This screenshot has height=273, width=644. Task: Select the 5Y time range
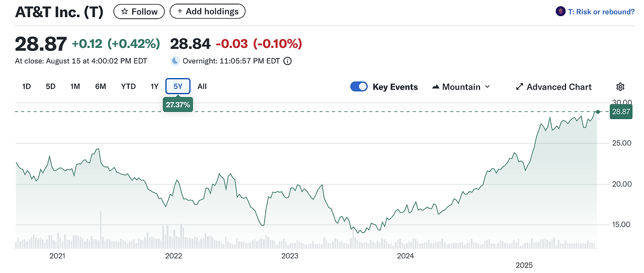pyautogui.click(x=178, y=86)
